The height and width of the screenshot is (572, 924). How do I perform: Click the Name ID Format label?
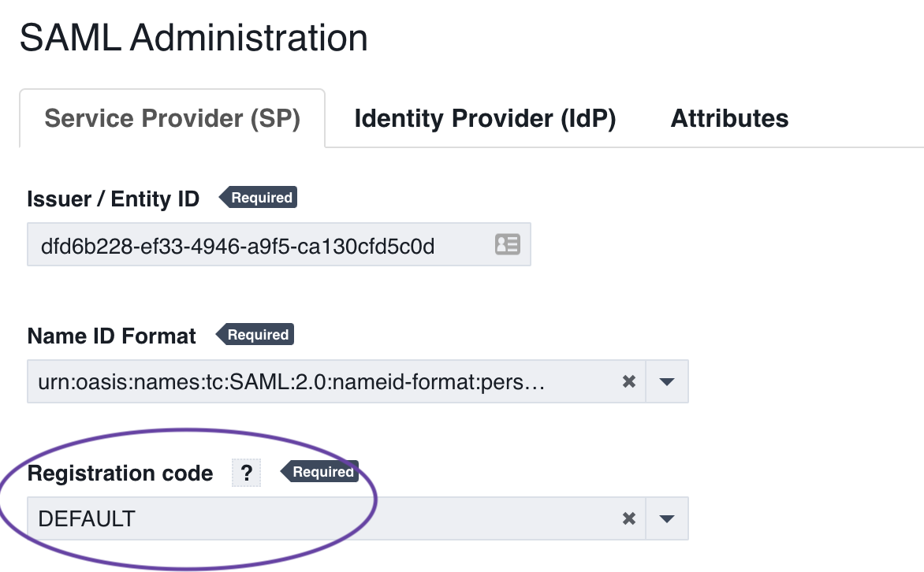(x=111, y=336)
